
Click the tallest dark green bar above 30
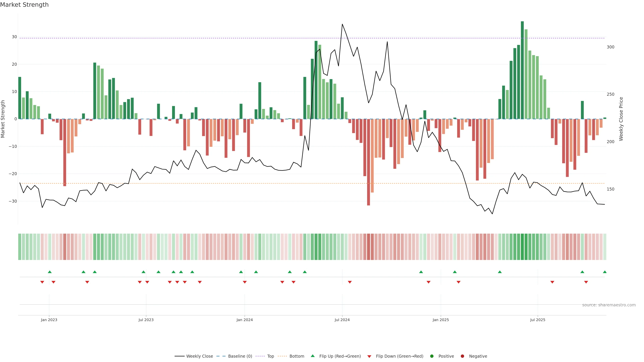pyautogui.click(x=522, y=70)
